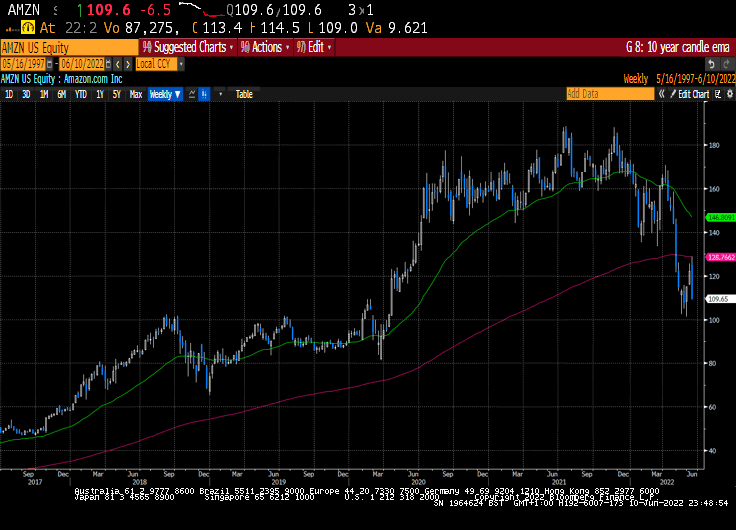Viewport: 736px width, 530px height.
Task: Select 1M time range
Action: [x=44, y=94]
